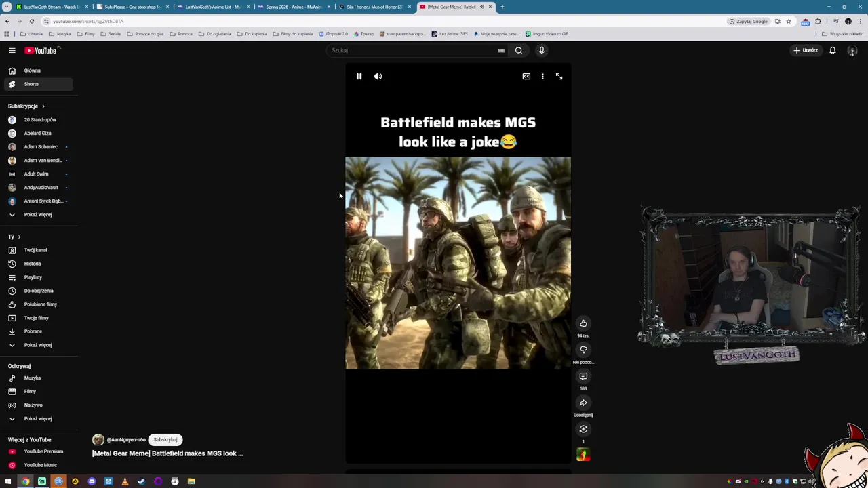Pause the playing Short video
Screen dimensions: 868x488
[x=359, y=77]
